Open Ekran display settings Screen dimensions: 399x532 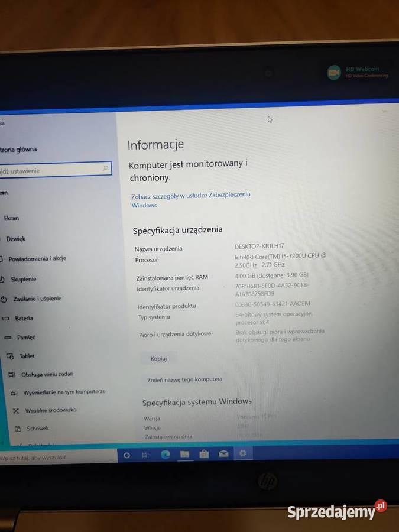coord(11,218)
